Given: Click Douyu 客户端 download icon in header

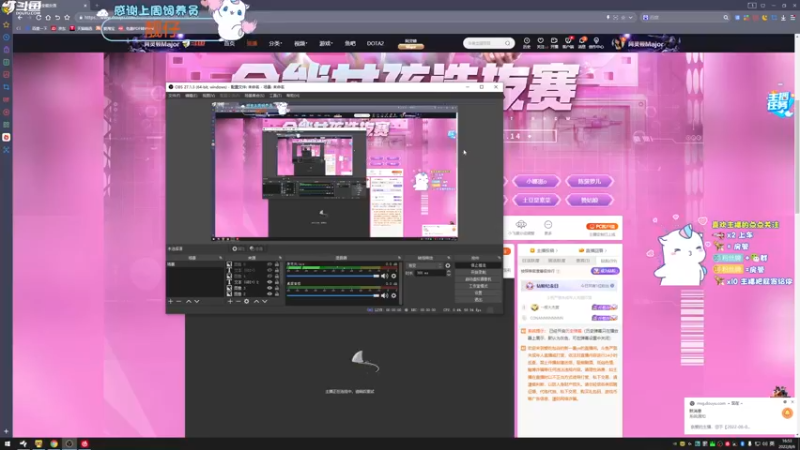Looking at the screenshot, I should [x=568, y=43].
